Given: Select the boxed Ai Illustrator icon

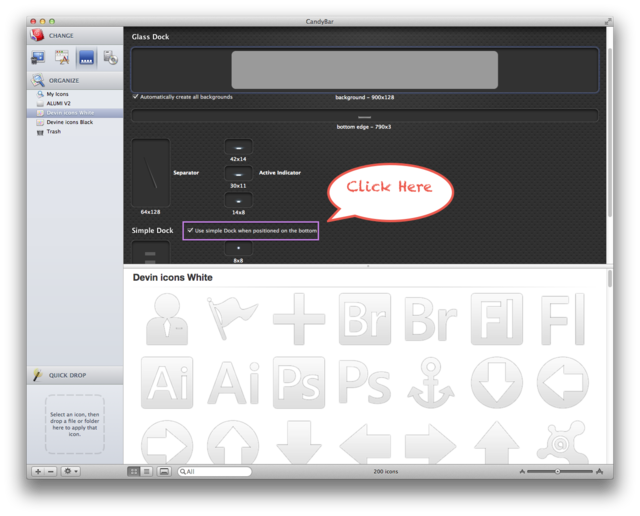Looking at the screenshot, I should pos(167,383).
